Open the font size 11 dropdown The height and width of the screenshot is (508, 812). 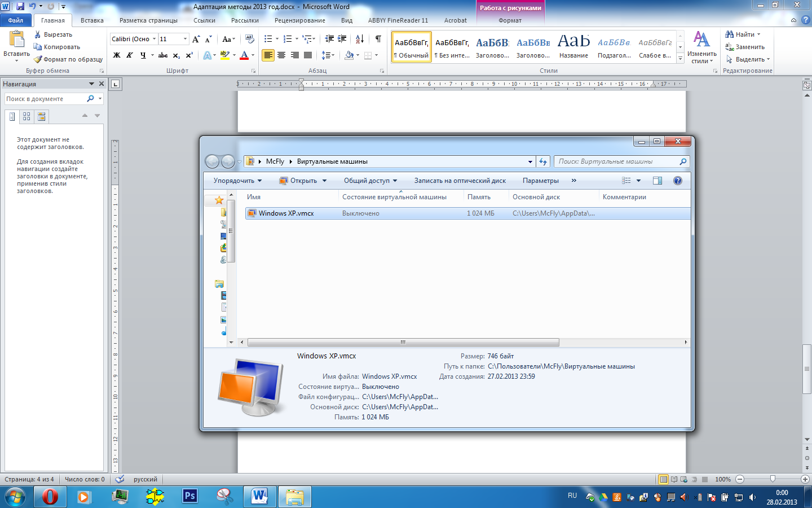pos(185,39)
